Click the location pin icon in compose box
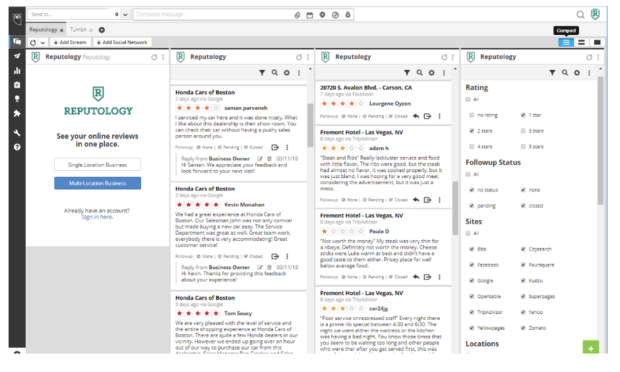This screenshot has height=372, width=620. (x=322, y=15)
